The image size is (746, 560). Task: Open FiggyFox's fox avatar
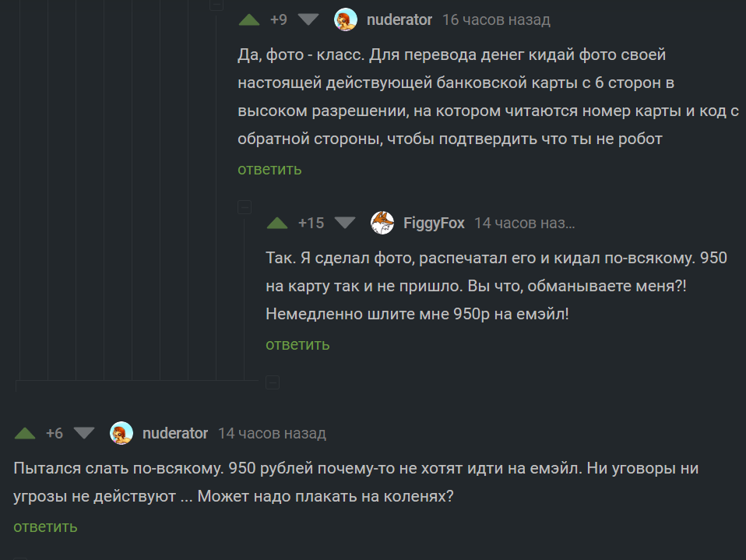click(382, 223)
